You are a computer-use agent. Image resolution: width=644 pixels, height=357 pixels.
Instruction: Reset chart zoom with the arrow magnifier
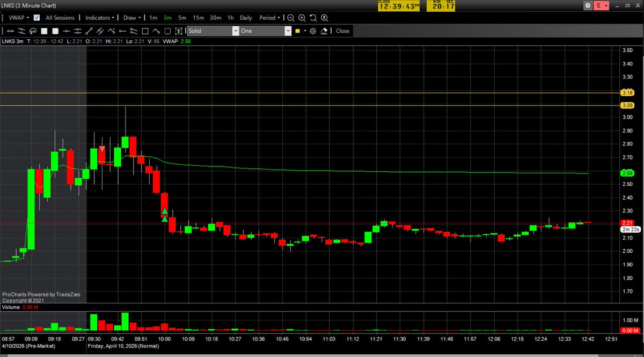[313, 18]
